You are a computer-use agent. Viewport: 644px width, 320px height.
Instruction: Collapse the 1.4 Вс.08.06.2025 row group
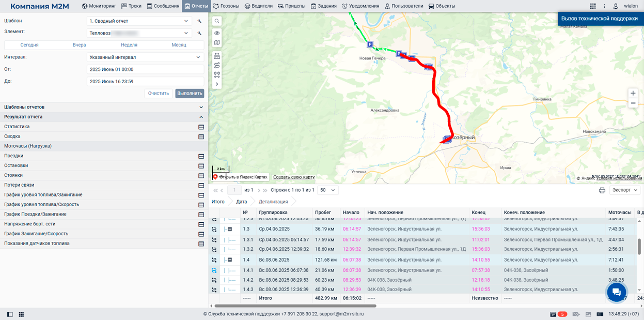point(230,260)
